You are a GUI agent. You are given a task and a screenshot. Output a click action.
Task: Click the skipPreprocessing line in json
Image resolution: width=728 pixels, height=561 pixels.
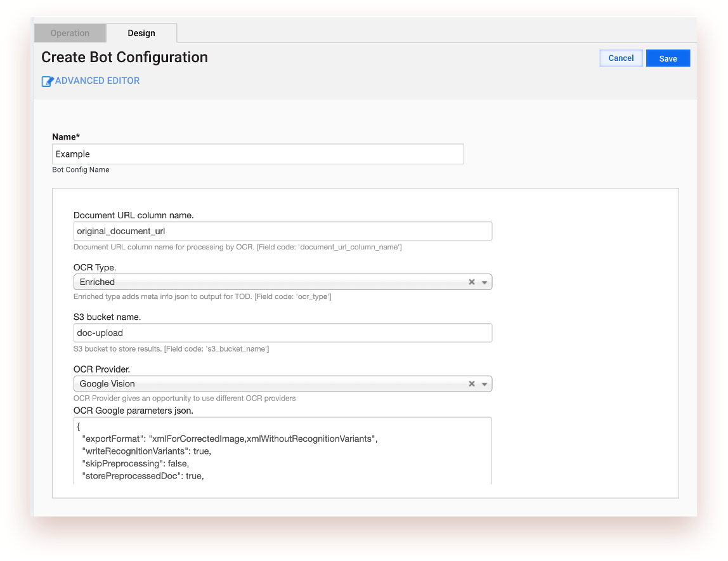[136, 464]
